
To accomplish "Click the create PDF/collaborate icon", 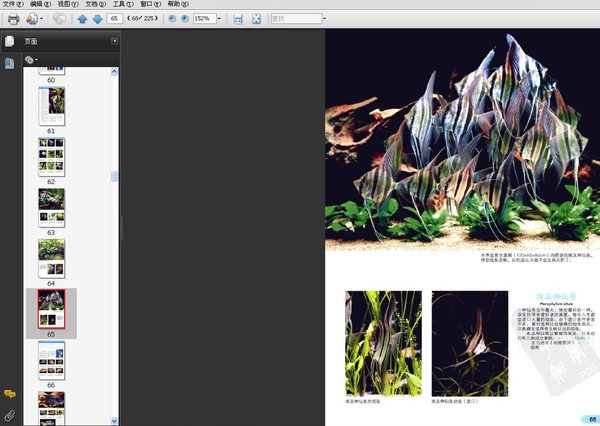I will pyautogui.click(x=32, y=19).
